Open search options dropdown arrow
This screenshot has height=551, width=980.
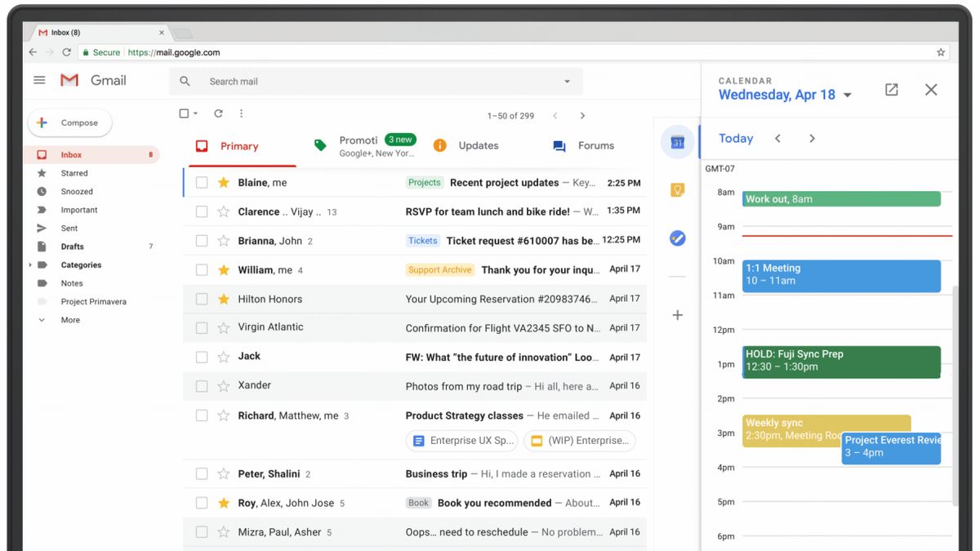pos(567,81)
